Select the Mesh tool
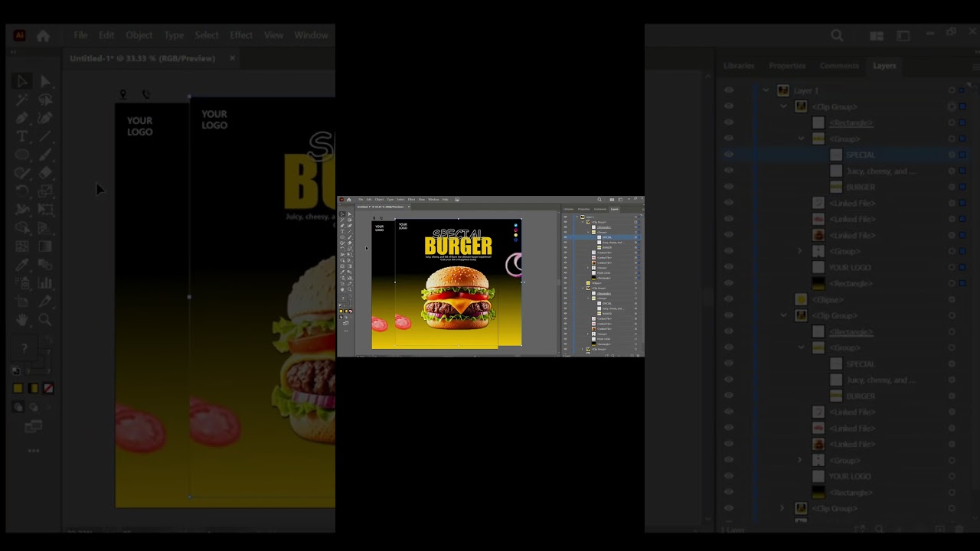The width and height of the screenshot is (980, 551). coord(22,246)
